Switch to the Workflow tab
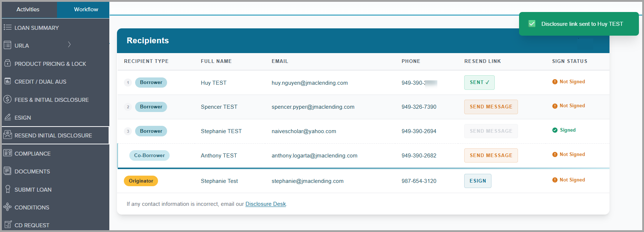 tap(86, 9)
